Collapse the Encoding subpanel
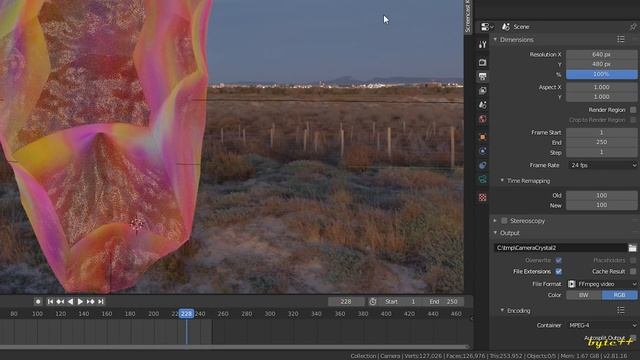Image resolution: width=640 pixels, height=360 pixels. (502, 311)
